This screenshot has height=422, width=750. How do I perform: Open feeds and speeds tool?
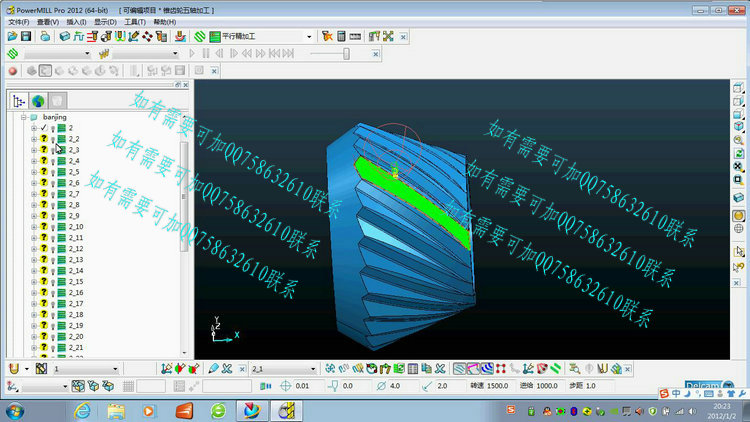pos(78,36)
